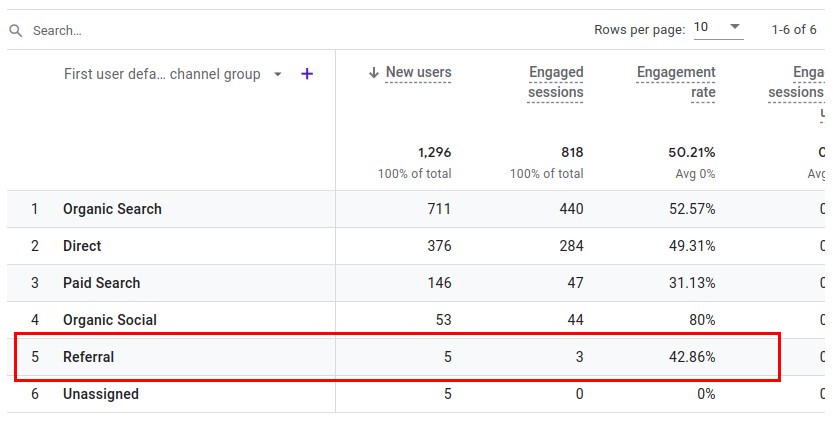The width and height of the screenshot is (839, 424).
Task: Sort by the Engagement rate column header
Action: tap(676, 82)
